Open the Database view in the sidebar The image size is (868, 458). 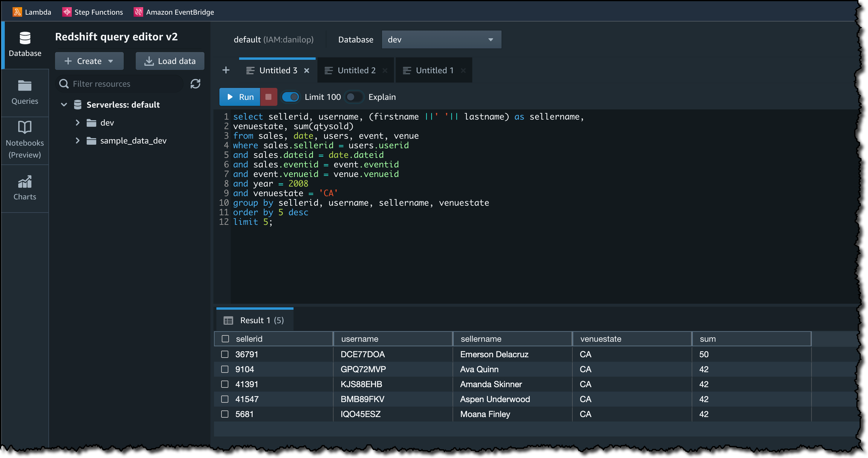click(x=25, y=45)
